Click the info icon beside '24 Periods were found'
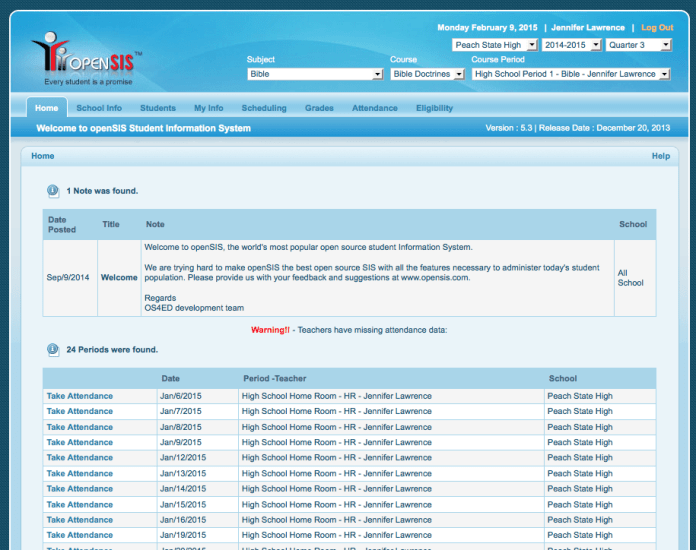This screenshot has height=550, width=696. 53,350
